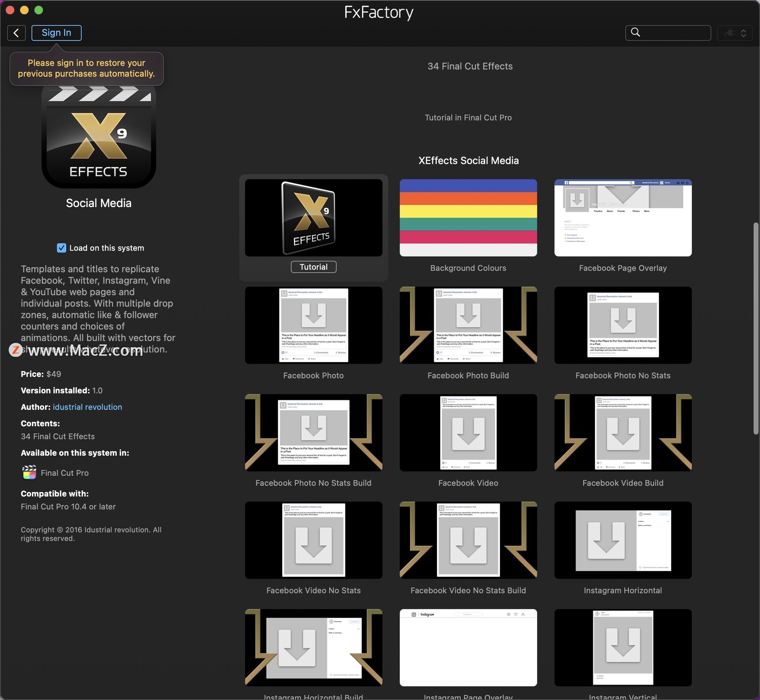Open the Facebook Page Overlay thumbnail
Screen dimensions: 760x700
tap(623, 218)
